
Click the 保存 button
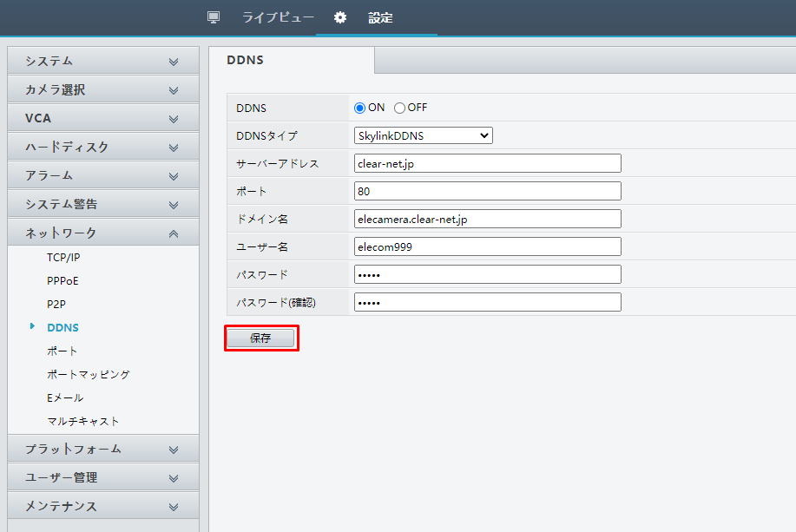260,338
